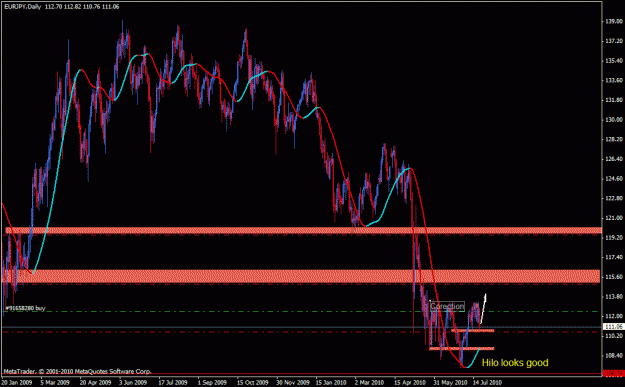Click the 133.60 price axis label
The width and height of the screenshot is (625, 387).
pyautogui.click(x=614, y=80)
